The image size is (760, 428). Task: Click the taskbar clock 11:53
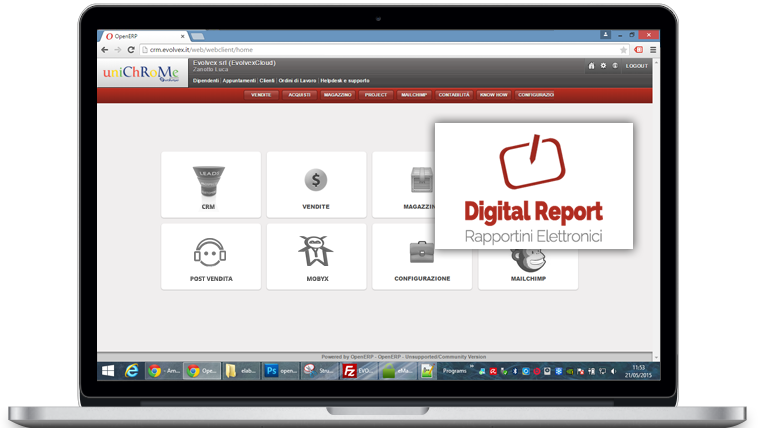point(638,371)
